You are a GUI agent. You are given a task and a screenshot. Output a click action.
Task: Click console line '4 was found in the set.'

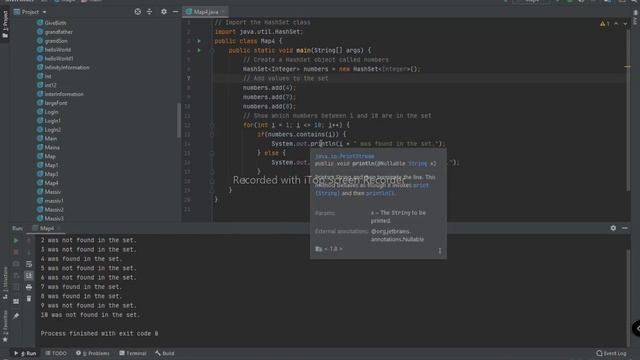pos(81,259)
